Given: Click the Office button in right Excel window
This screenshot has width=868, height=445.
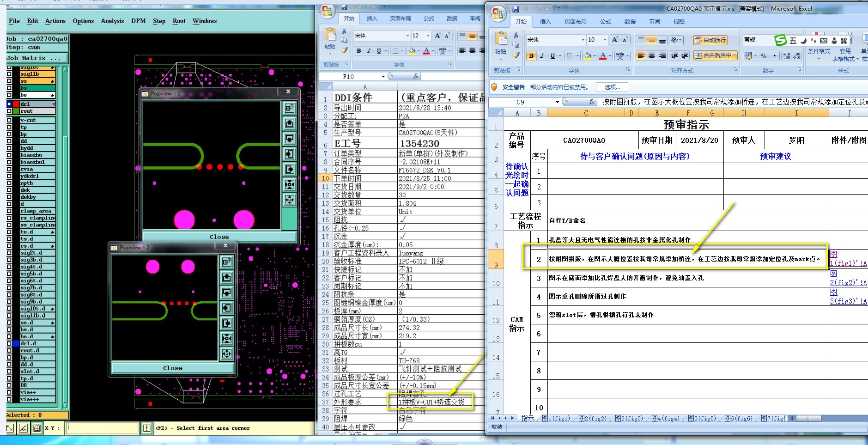Looking at the screenshot, I should [498, 14].
